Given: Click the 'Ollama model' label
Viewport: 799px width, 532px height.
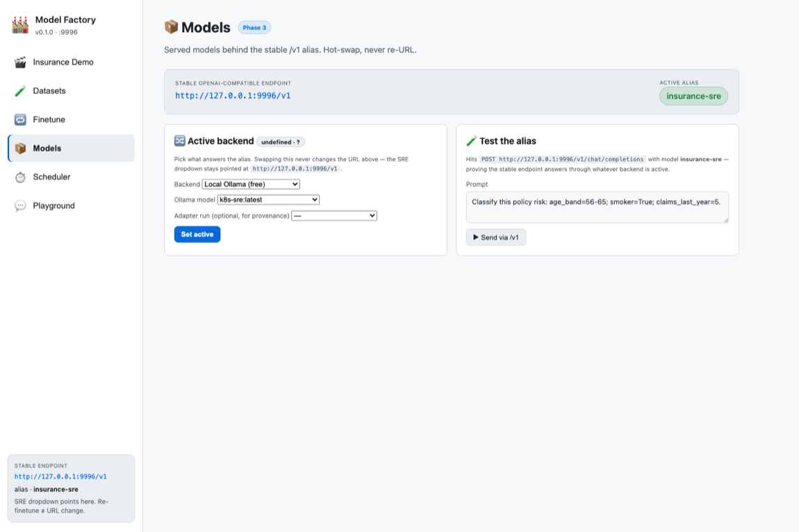Looking at the screenshot, I should (x=195, y=200).
